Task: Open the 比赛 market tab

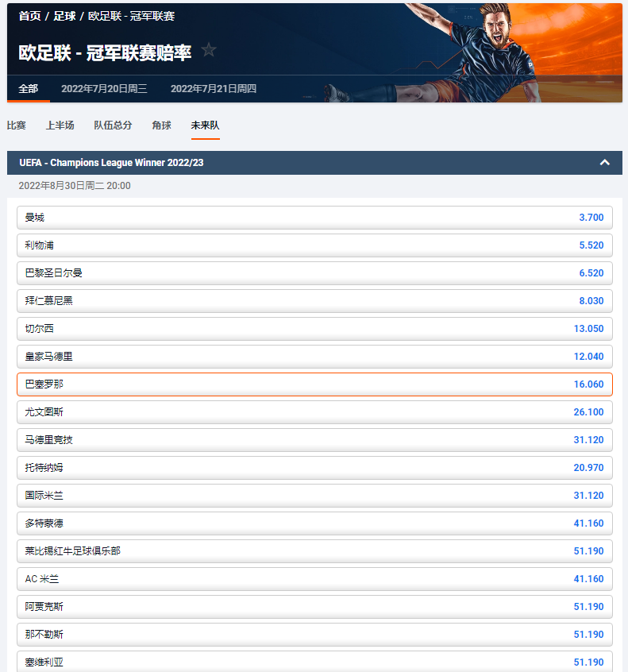Action: (x=17, y=126)
